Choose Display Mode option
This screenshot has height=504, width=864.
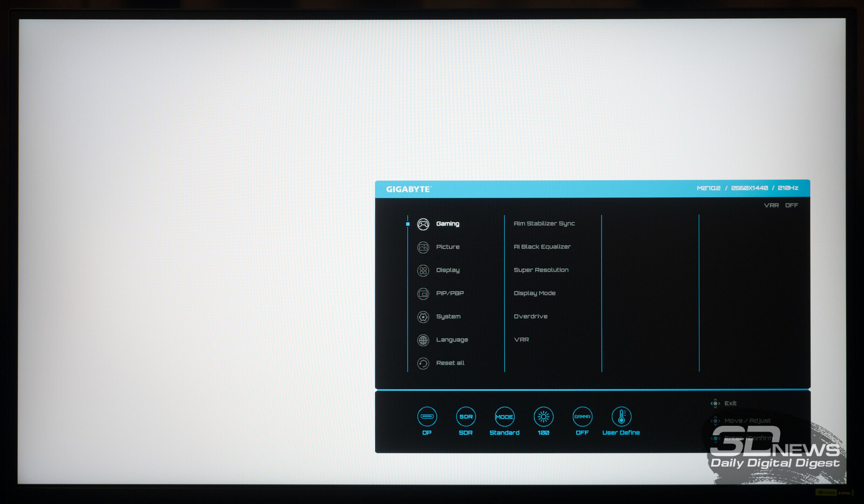click(x=535, y=293)
